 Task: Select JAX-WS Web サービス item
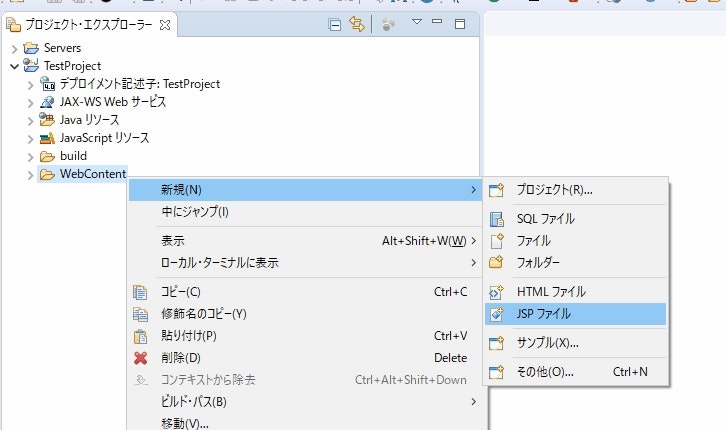click(x=113, y=102)
